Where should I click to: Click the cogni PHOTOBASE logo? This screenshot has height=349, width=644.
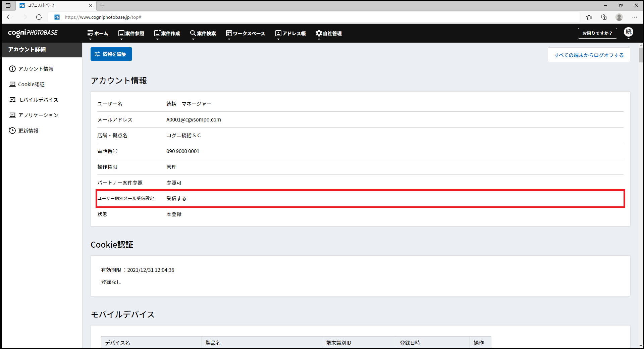click(33, 33)
